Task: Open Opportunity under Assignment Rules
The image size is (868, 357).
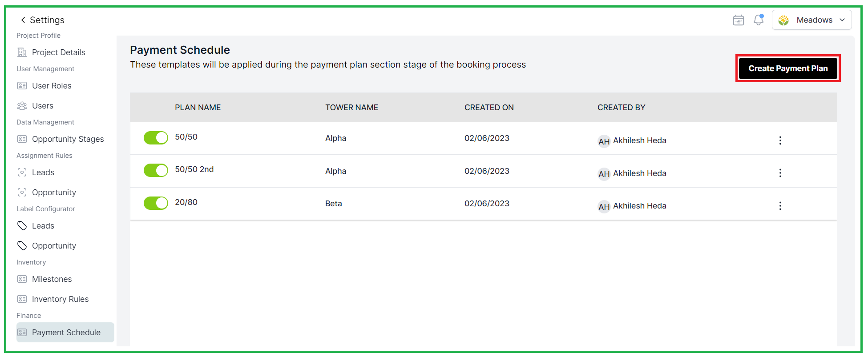Action: [x=54, y=193]
